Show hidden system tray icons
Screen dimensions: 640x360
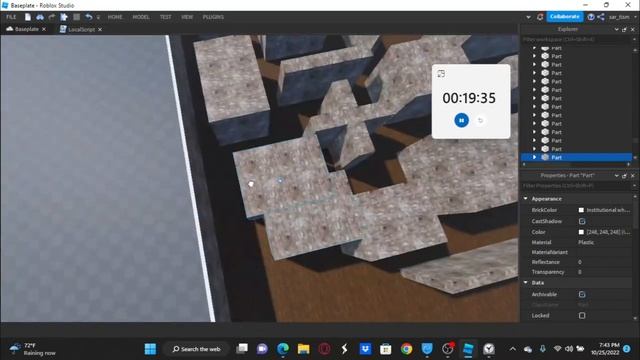[x=513, y=349]
